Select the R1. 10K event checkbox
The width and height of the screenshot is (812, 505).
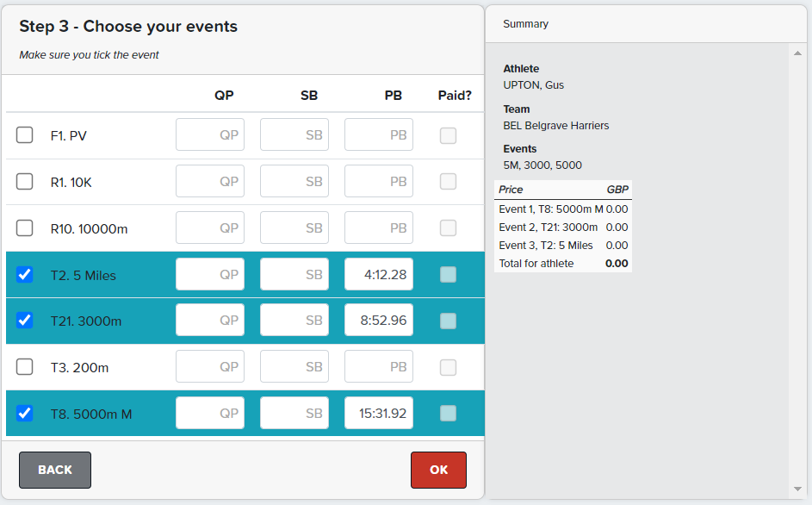25,182
